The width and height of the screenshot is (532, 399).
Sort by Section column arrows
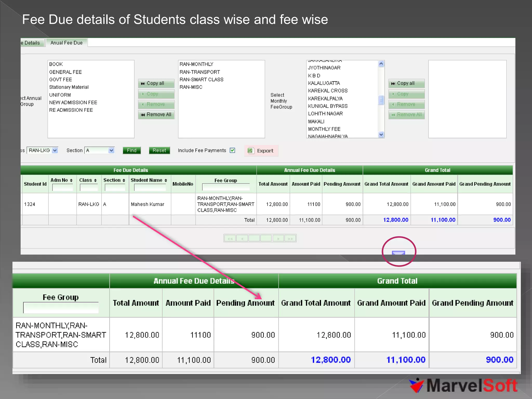coord(124,180)
